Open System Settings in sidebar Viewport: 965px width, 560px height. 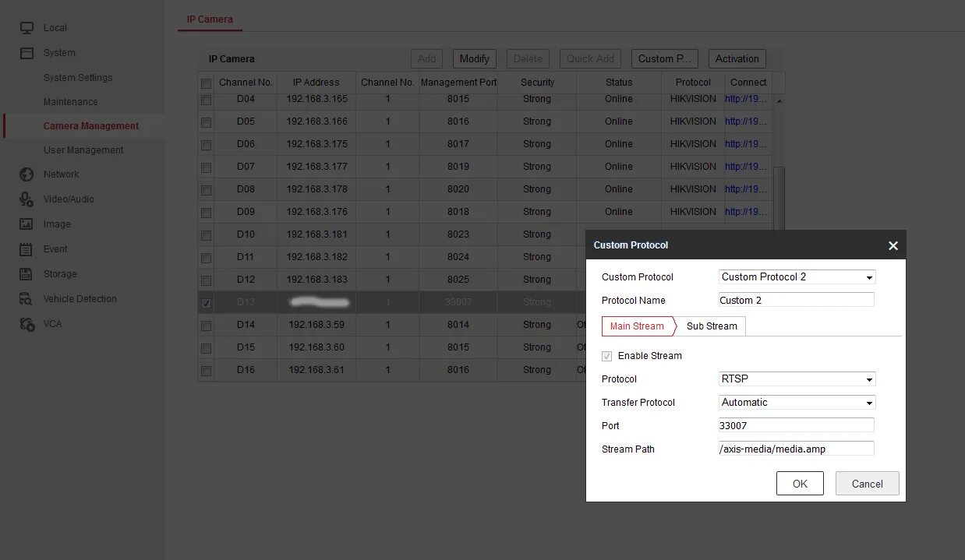(x=78, y=78)
